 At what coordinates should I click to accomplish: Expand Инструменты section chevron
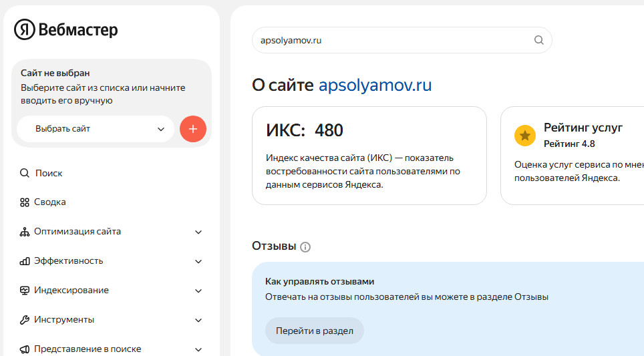click(x=198, y=321)
